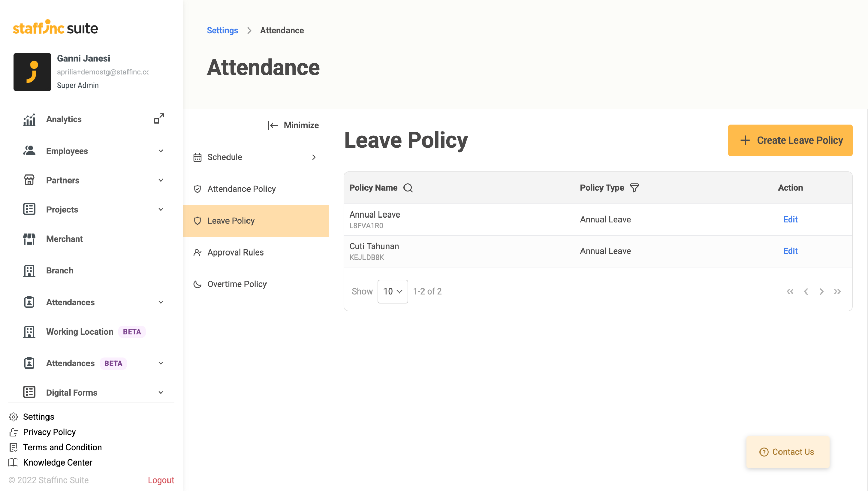Click the Settings gear icon

coord(13,417)
